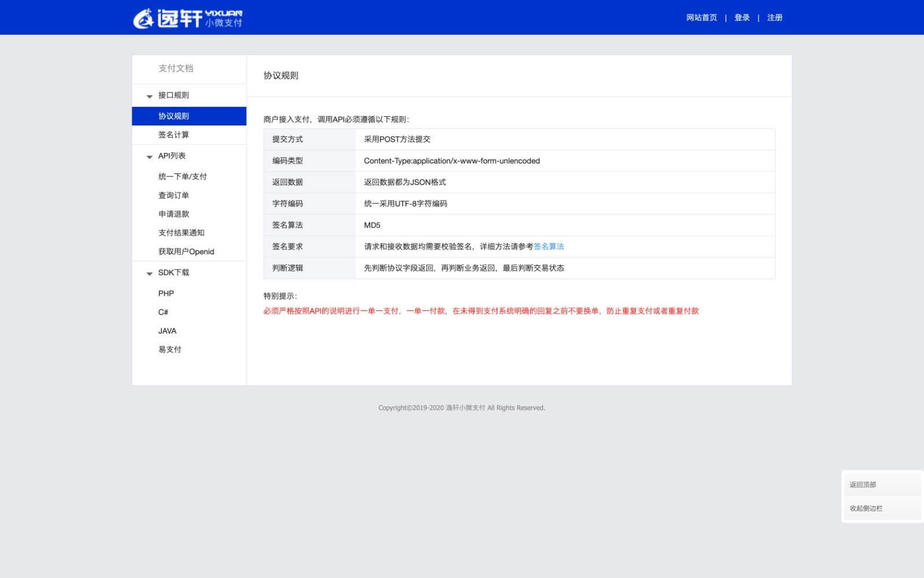This screenshot has height=578, width=924.
Task: Collapse the 接口规则 section arrow
Action: [150, 97]
